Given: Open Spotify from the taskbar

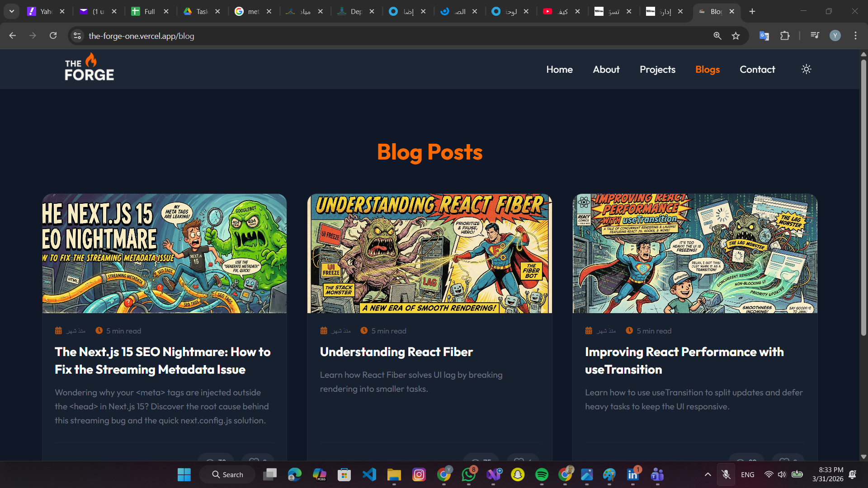Looking at the screenshot, I should [542, 474].
